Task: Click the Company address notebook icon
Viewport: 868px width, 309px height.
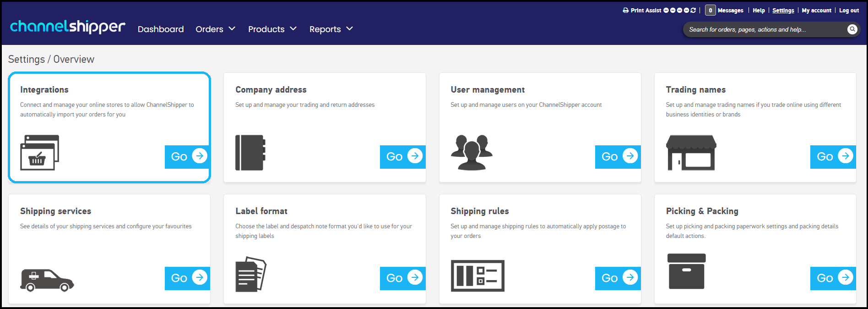Action: coord(250,153)
